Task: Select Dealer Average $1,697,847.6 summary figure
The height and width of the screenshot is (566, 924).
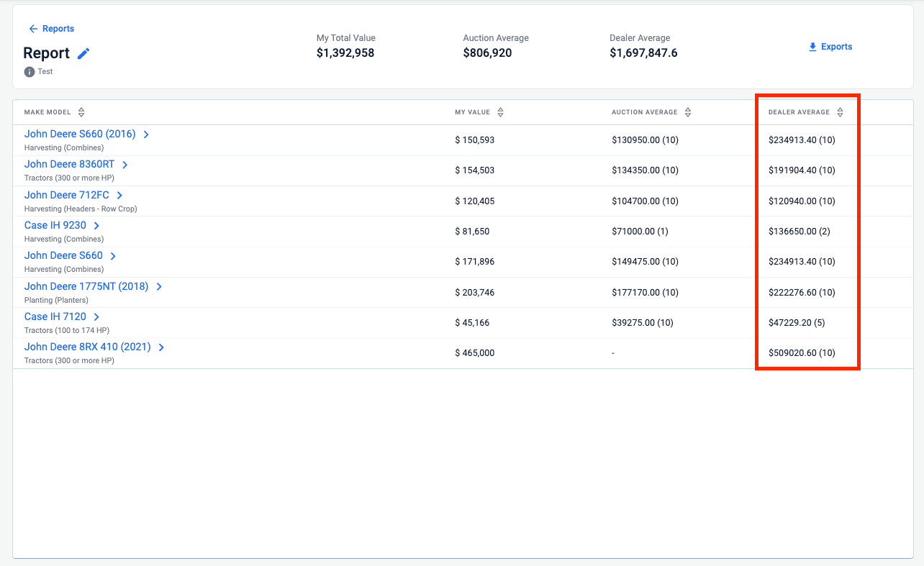Action: (x=643, y=53)
